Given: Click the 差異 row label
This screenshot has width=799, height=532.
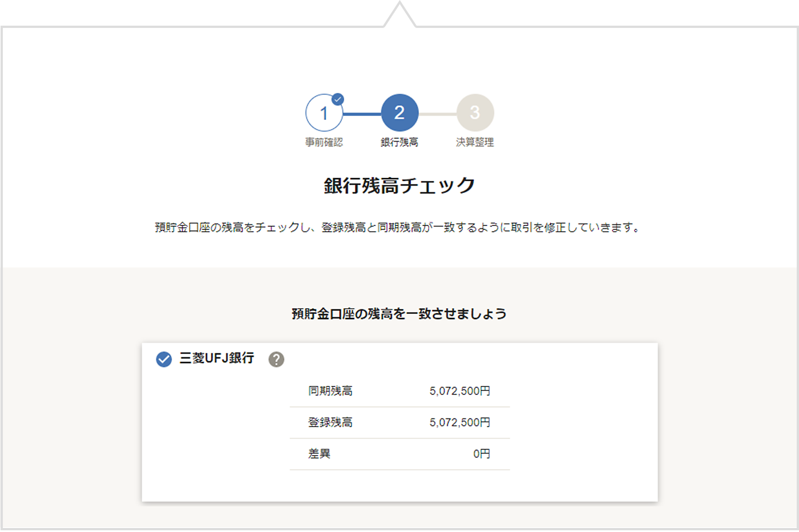Looking at the screenshot, I should [x=319, y=454].
